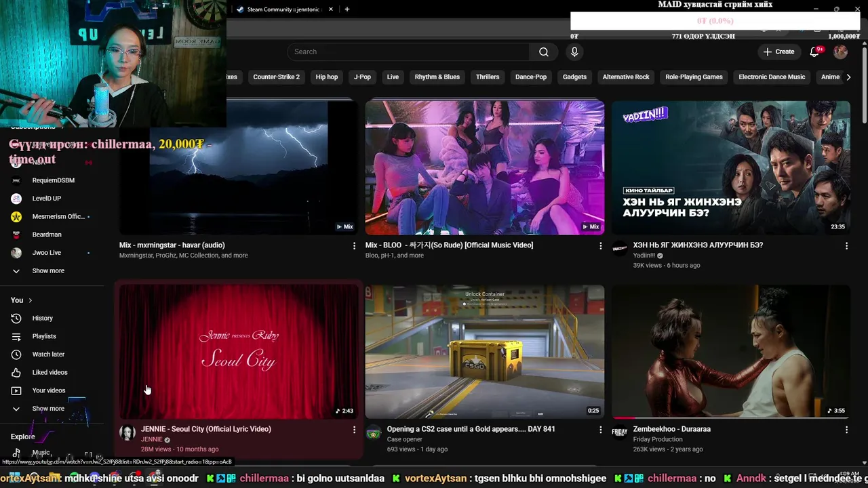
Task: Open Your videos from the sidebar
Action: click(x=53, y=390)
